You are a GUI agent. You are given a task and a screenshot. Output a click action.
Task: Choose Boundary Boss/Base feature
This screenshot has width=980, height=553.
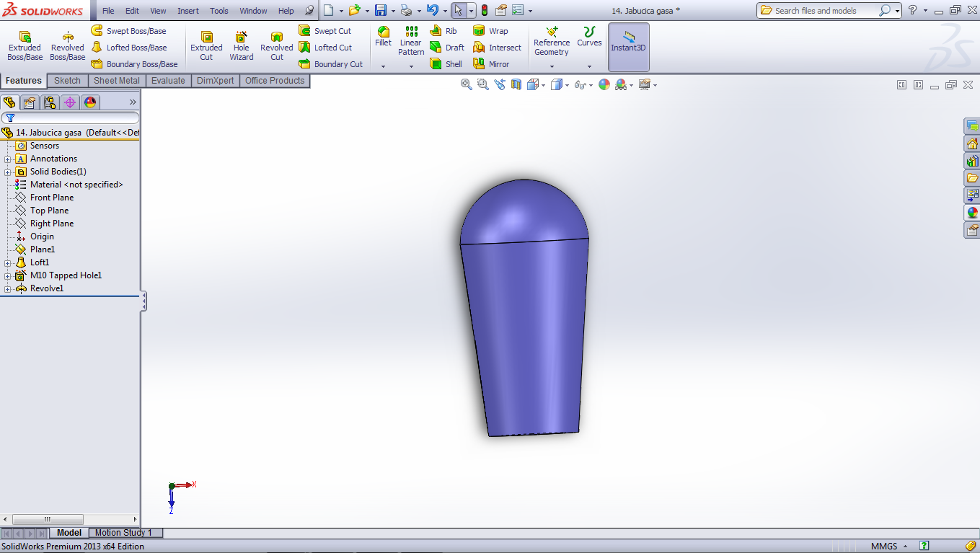134,64
